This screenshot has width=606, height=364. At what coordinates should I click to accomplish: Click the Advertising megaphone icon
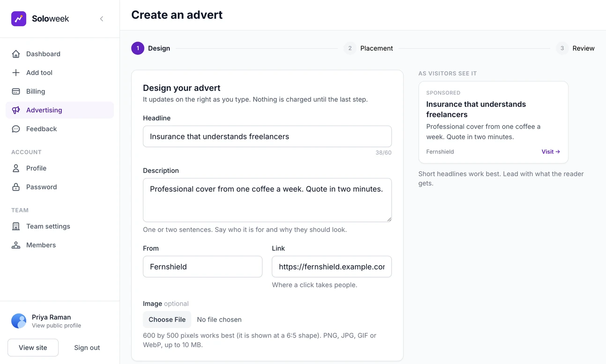(16, 110)
